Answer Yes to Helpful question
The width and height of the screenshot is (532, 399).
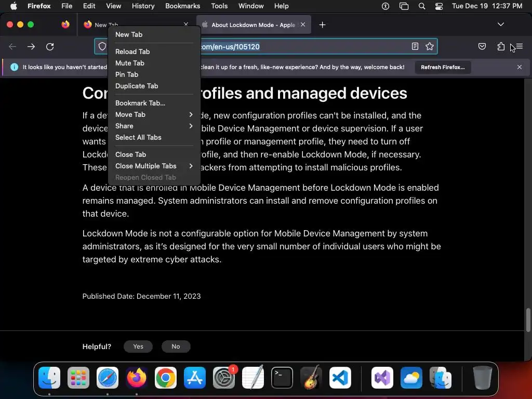pyautogui.click(x=138, y=347)
